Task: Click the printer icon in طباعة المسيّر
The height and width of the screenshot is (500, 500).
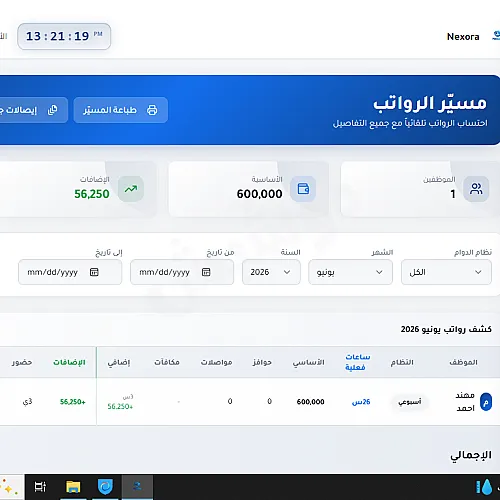Action: coord(152,110)
